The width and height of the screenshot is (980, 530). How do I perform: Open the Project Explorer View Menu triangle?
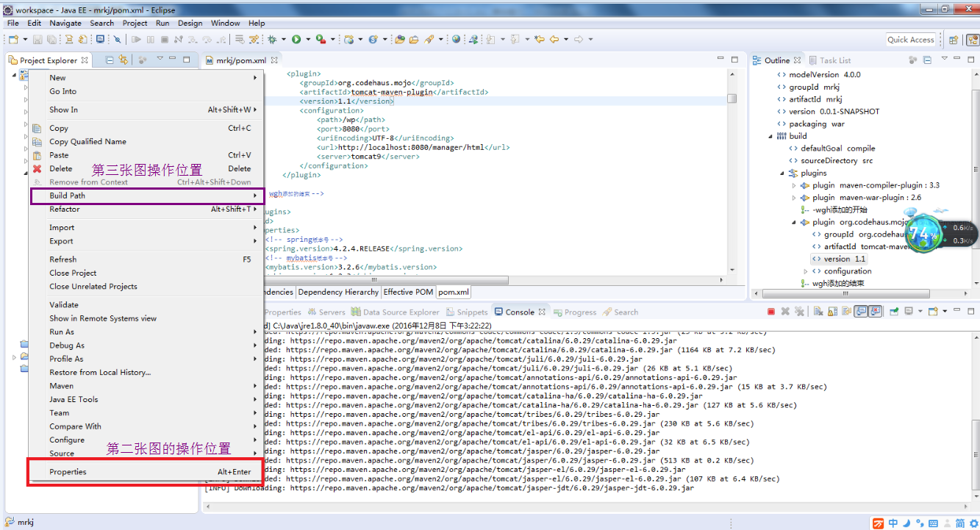pyautogui.click(x=160, y=58)
